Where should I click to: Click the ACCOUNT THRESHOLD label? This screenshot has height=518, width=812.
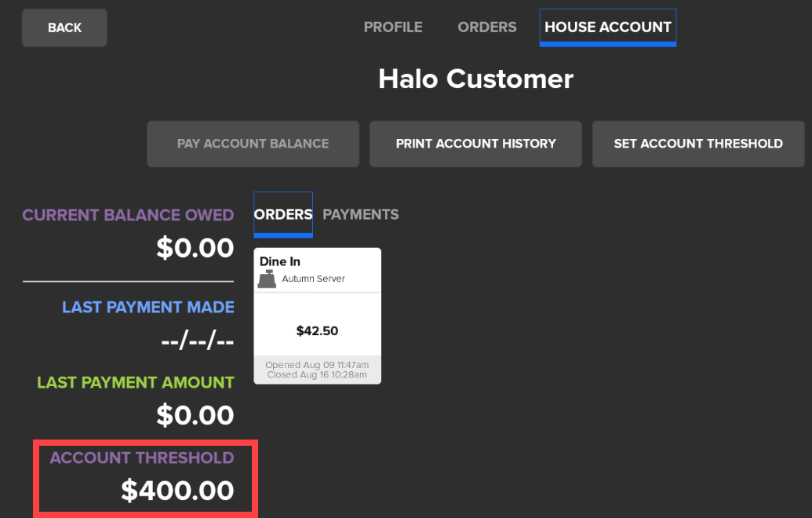(x=142, y=458)
